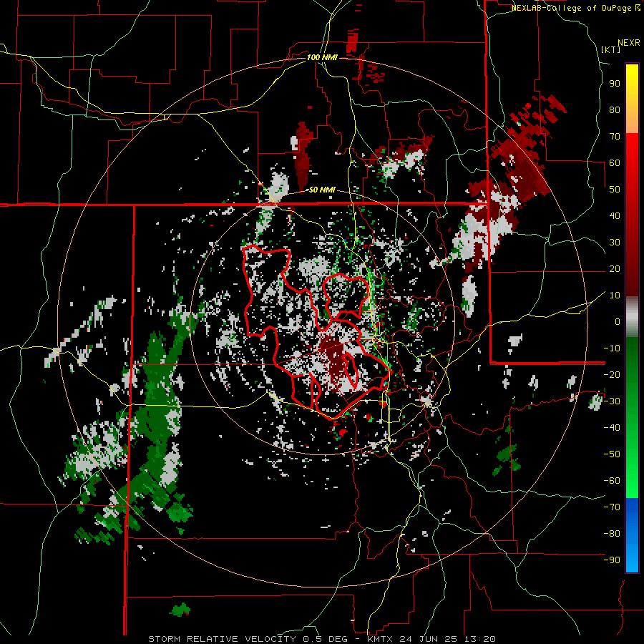The width and height of the screenshot is (644, 644).
Task: Click the -80 knot scale value
Action: pos(612,534)
